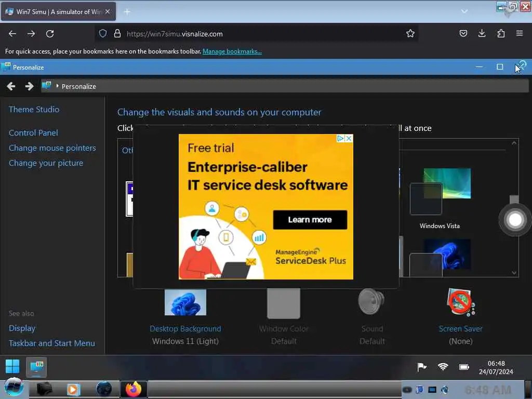Open Firefox extensions menu
532x399 pixels.
[501, 33]
